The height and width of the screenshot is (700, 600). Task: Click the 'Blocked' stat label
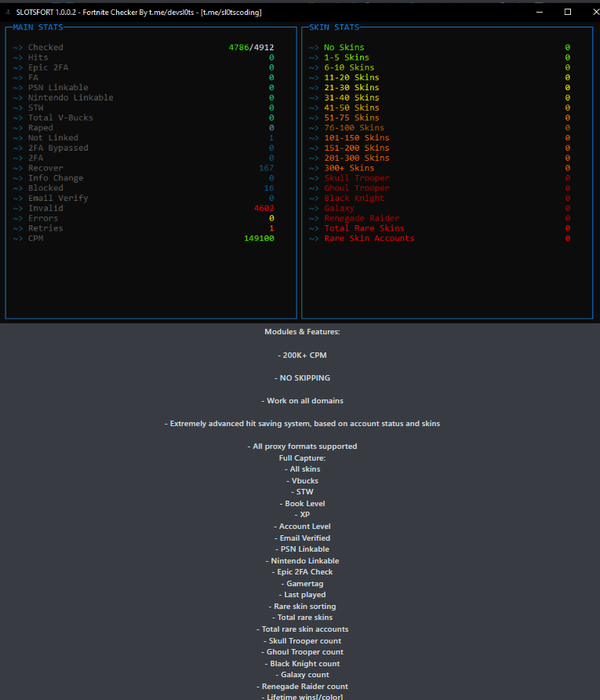(x=45, y=188)
